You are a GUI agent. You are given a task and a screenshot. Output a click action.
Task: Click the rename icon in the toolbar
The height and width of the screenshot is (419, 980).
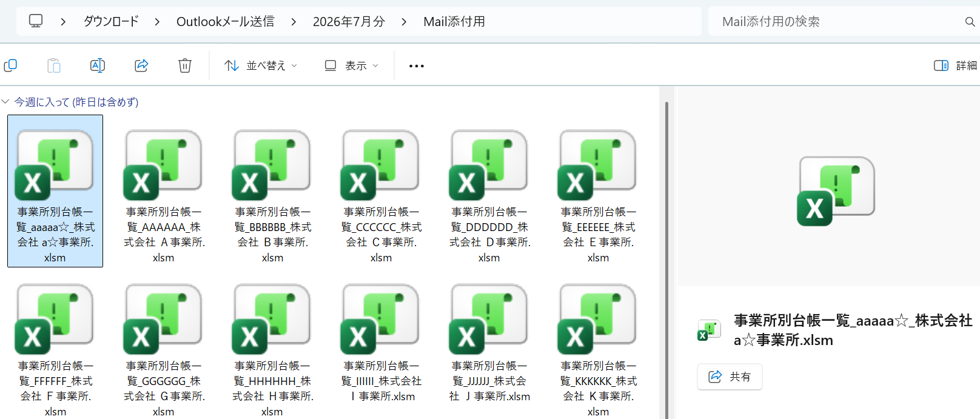(98, 65)
